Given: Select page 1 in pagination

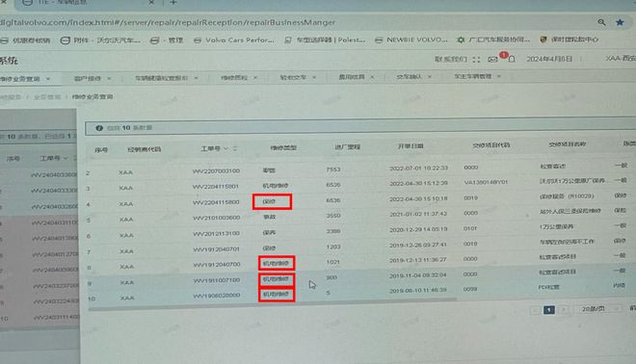Looking at the screenshot, I should click(549, 310).
